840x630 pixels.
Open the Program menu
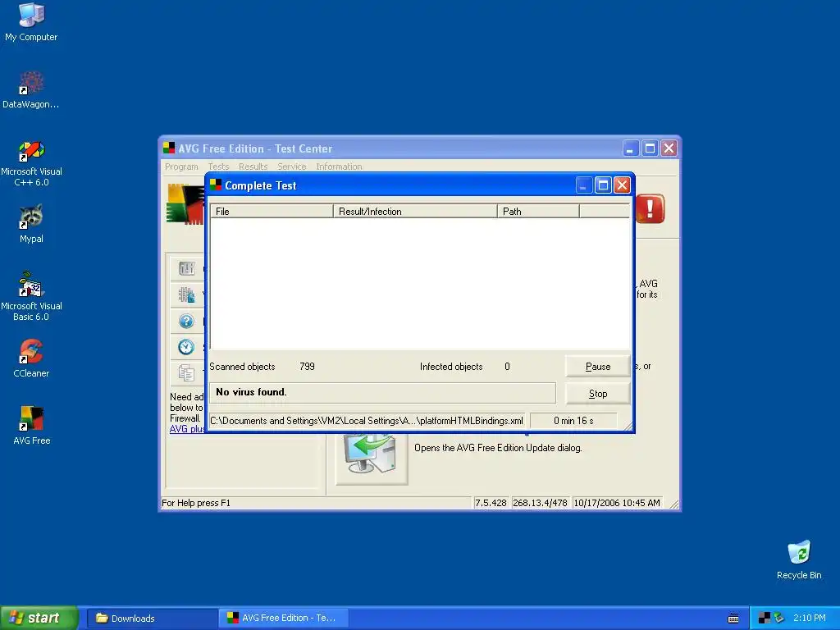coord(181,167)
